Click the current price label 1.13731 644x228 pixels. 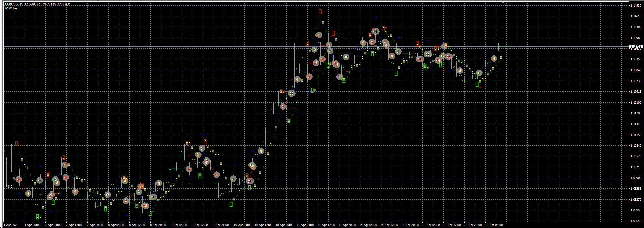(x=635, y=47)
